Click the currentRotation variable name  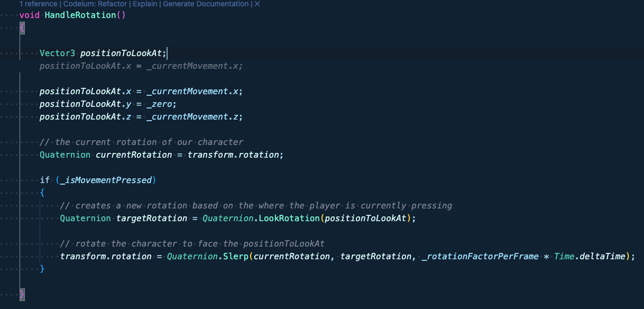pyautogui.click(x=134, y=154)
